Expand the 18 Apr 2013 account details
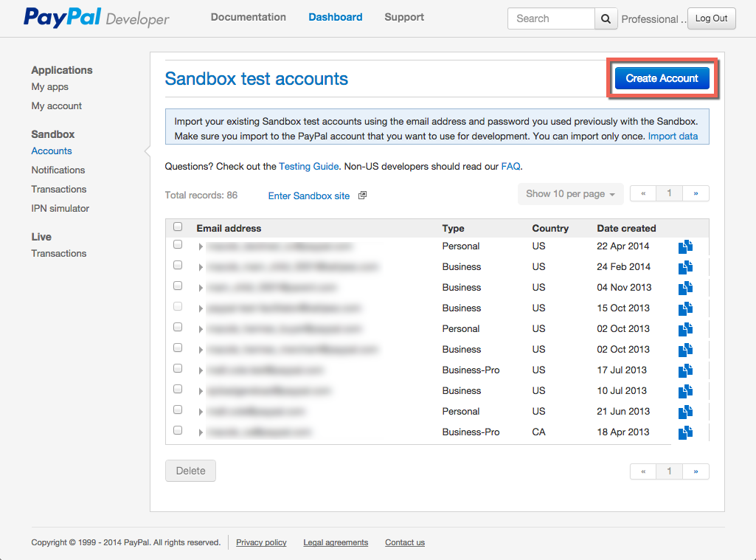756x560 pixels. 201,432
